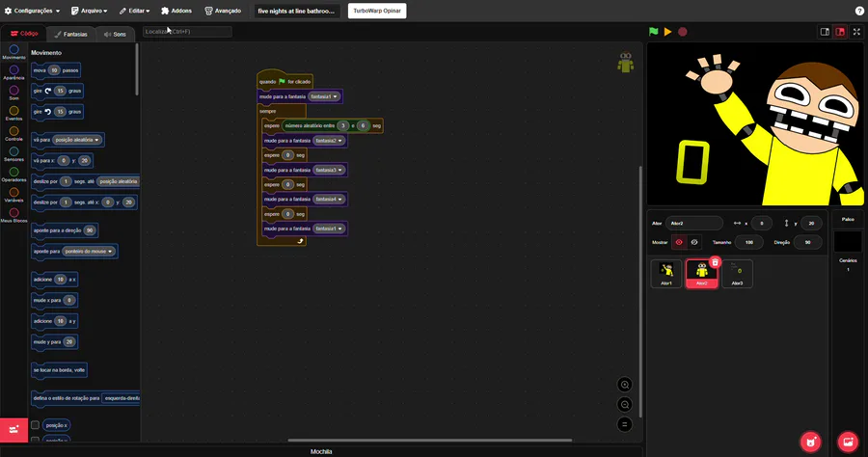
Task: Open 'esquerda-direita' rotation style dropdown
Action: [122, 398]
